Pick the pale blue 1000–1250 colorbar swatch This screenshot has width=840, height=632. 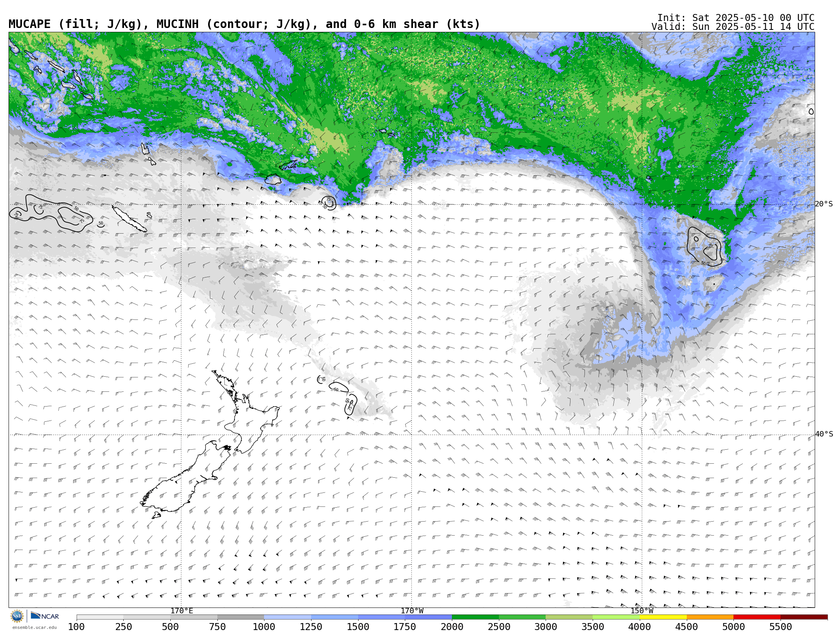pos(288,617)
